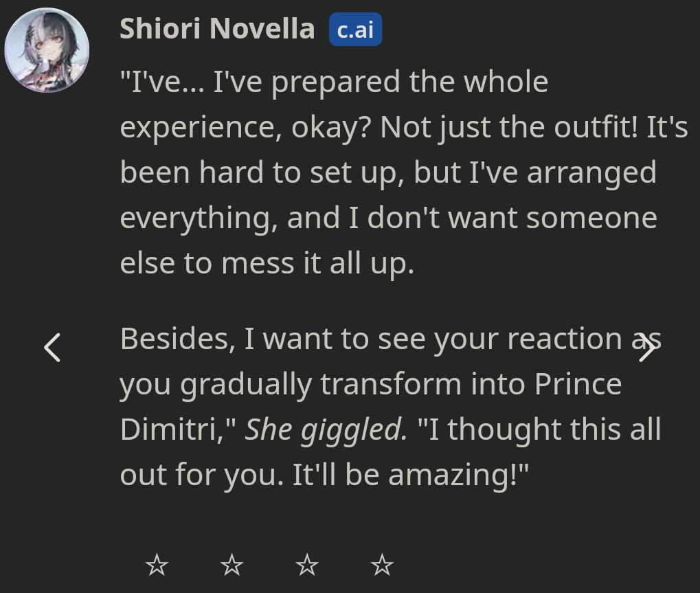The height and width of the screenshot is (593, 700).
Task: Tap the line starting "everything, and I don't"
Action: click(388, 218)
